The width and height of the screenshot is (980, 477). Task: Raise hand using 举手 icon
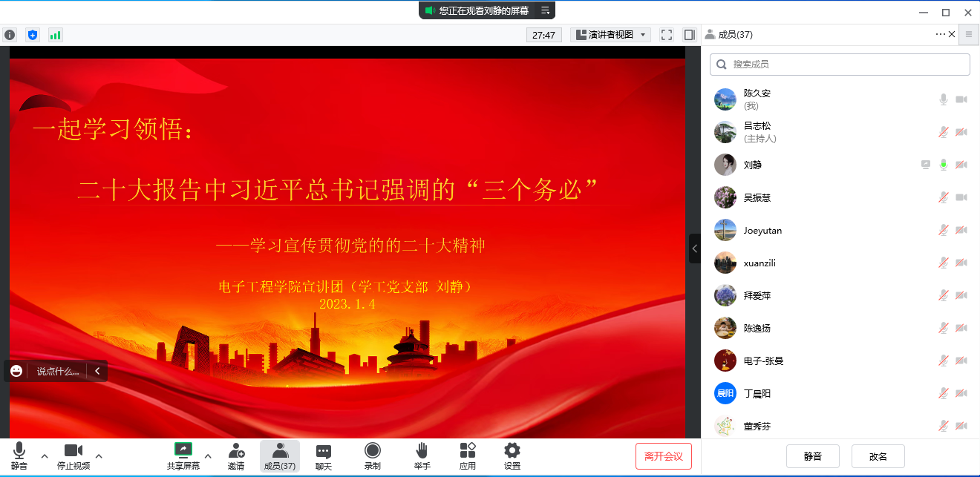(x=422, y=455)
